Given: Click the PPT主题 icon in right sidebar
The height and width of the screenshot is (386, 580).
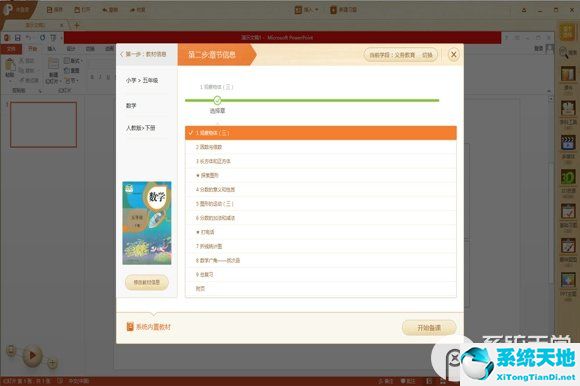Looking at the screenshot, I should pos(568,281).
